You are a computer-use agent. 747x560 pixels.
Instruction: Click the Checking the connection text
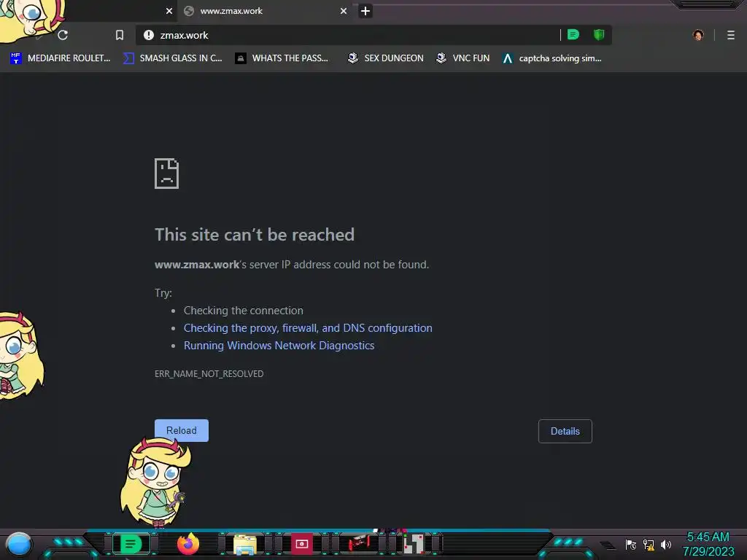coord(244,311)
